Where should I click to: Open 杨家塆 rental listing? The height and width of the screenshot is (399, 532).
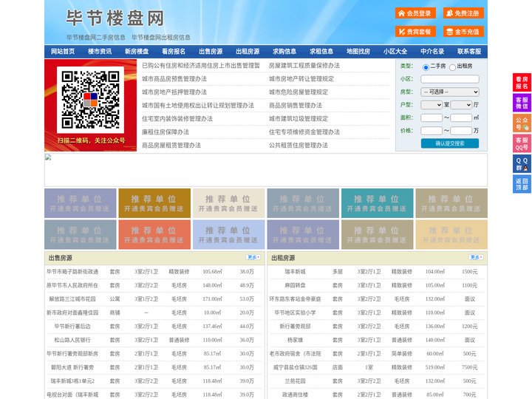295,340
